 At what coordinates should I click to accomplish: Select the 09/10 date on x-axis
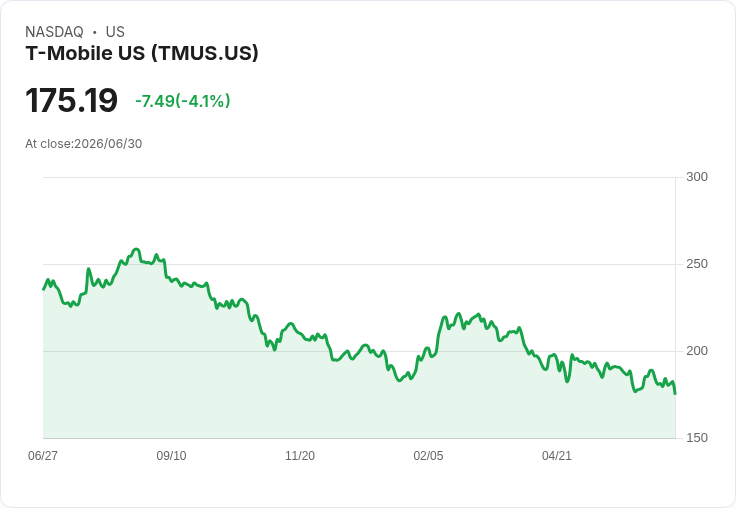171,455
